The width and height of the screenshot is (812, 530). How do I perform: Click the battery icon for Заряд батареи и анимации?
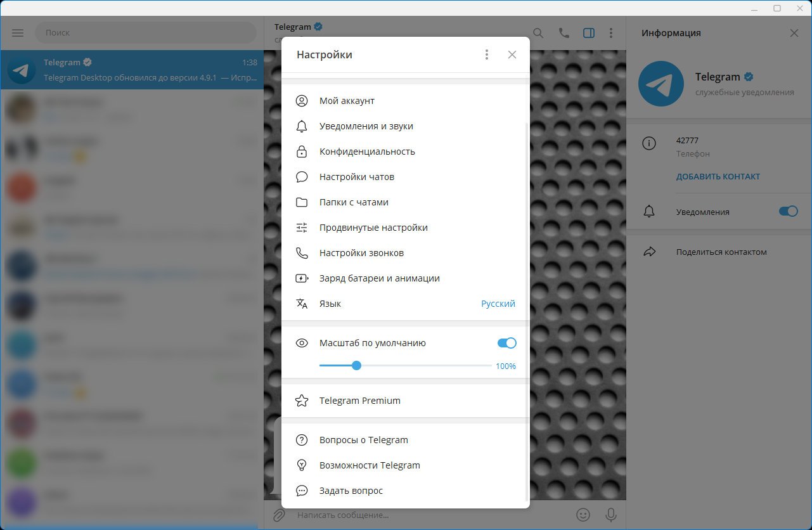(x=302, y=278)
